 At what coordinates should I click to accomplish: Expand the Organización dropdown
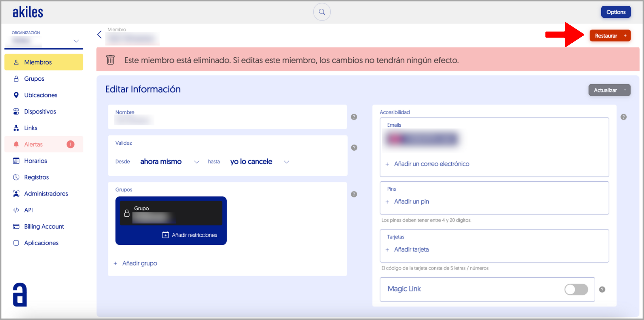[76, 41]
